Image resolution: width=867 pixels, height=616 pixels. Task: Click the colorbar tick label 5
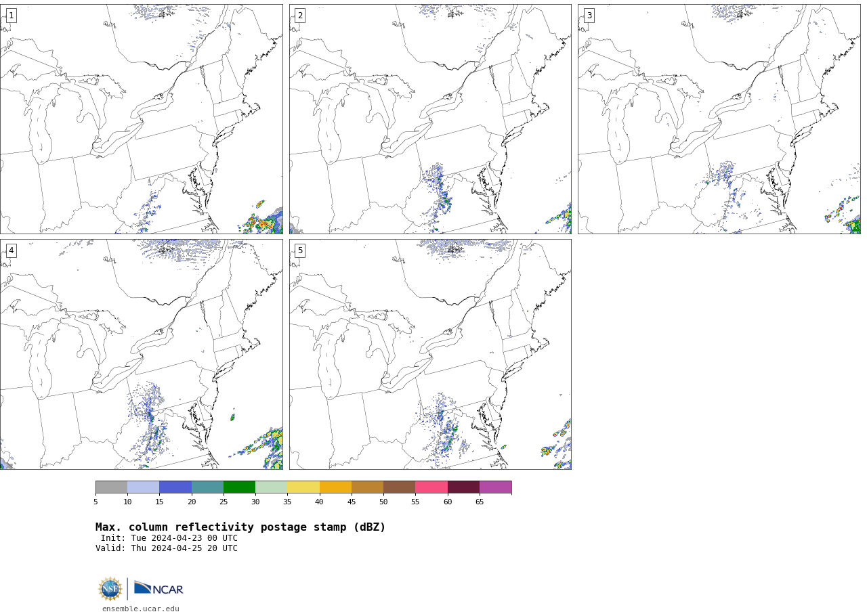pos(96,502)
